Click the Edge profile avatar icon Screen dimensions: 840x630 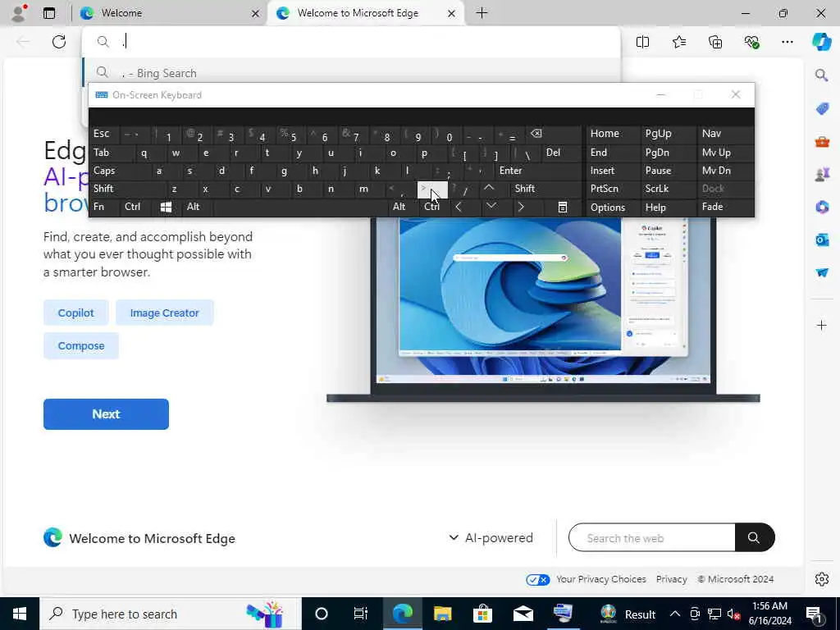[x=19, y=13]
